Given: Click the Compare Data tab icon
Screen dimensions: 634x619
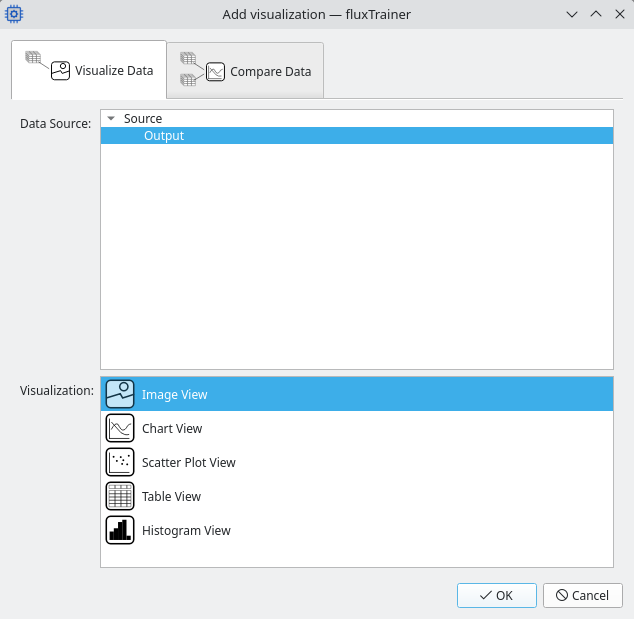Looking at the screenshot, I should coord(202,69).
